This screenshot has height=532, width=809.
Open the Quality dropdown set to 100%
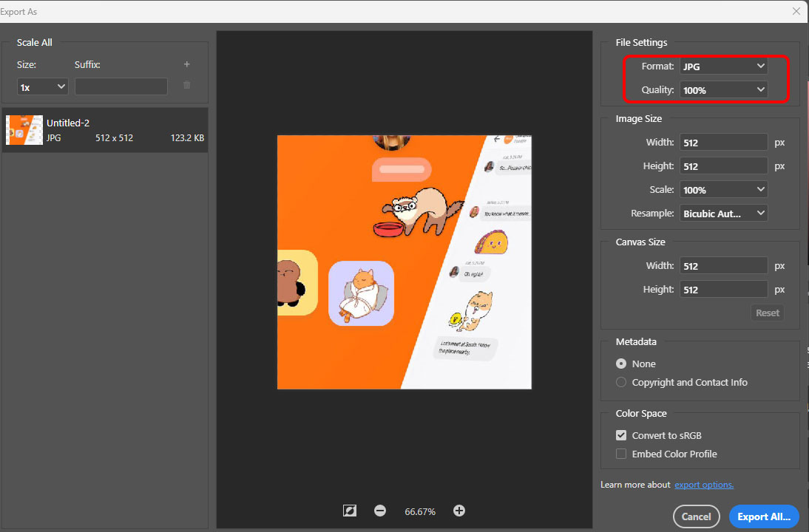click(x=723, y=90)
